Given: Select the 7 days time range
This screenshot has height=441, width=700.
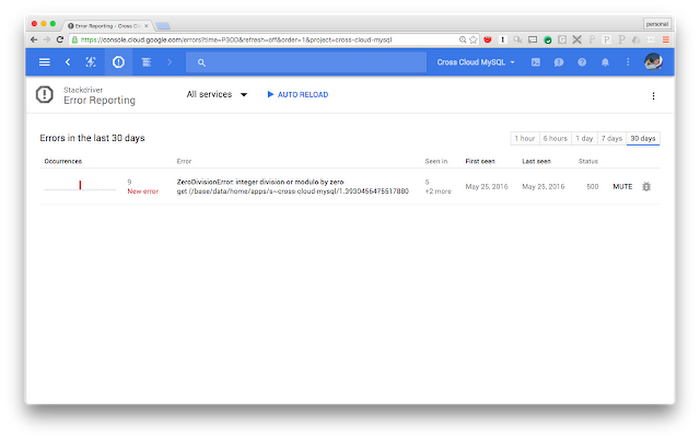Looking at the screenshot, I should 612,138.
